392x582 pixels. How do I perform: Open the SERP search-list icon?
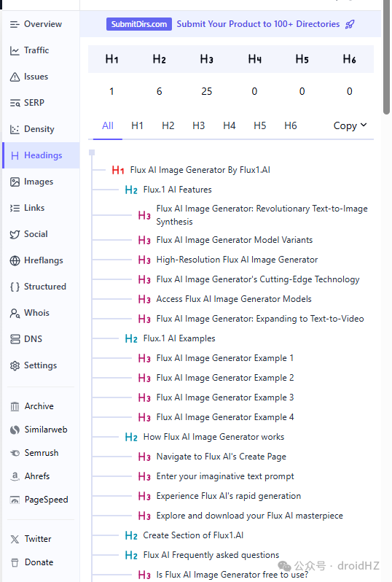click(15, 103)
